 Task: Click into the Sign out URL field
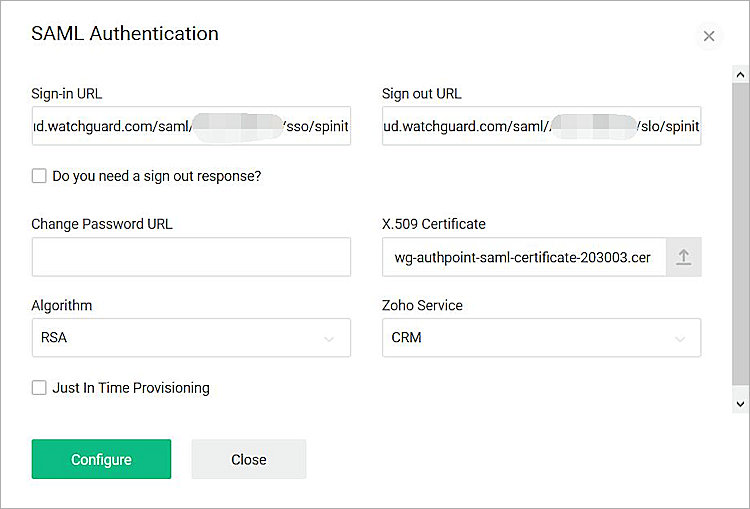540,126
